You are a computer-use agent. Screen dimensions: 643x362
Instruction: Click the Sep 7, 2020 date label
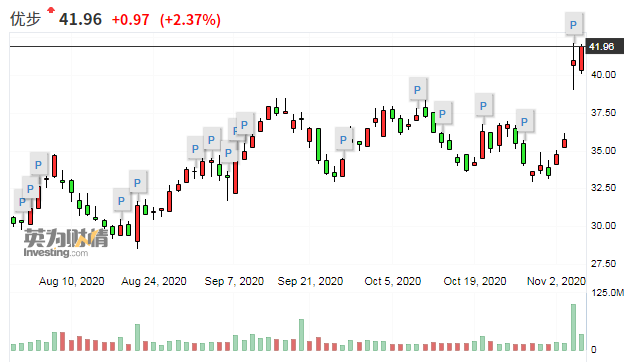coord(234,281)
